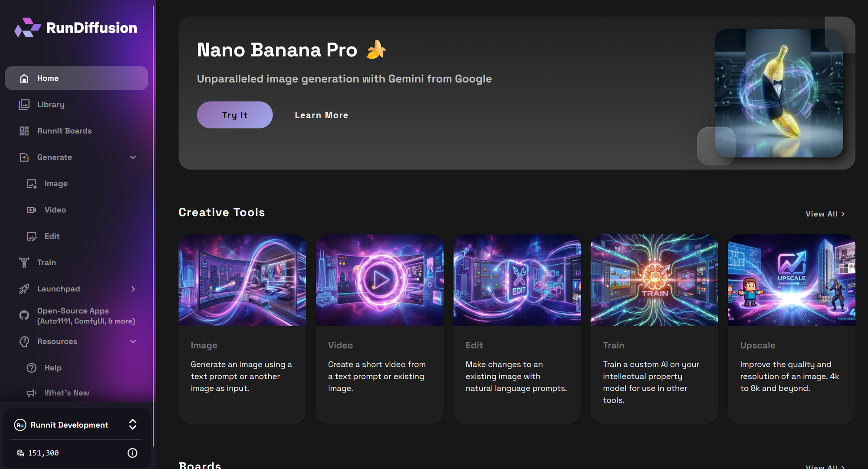The height and width of the screenshot is (469, 868).
Task: Click the Launchpad rocket icon
Action: point(24,289)
